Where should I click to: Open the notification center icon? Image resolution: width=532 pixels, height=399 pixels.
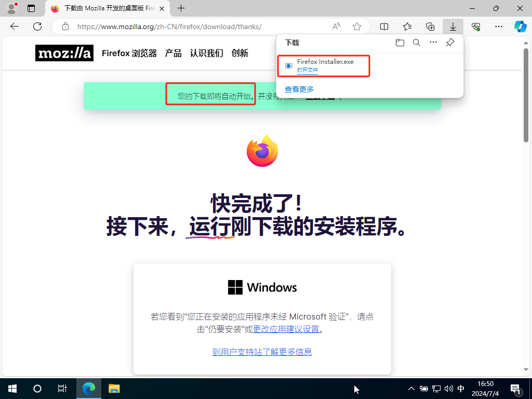(515, 389)
